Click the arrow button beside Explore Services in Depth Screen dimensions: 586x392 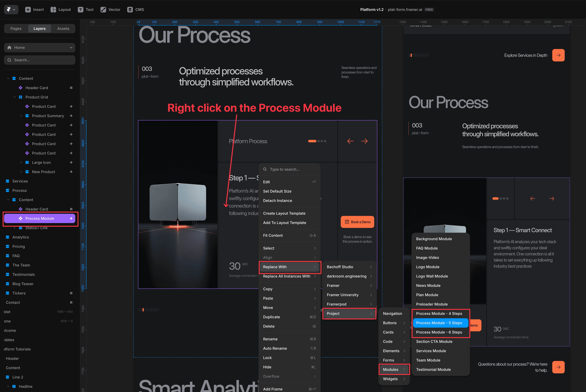[558, 55]
